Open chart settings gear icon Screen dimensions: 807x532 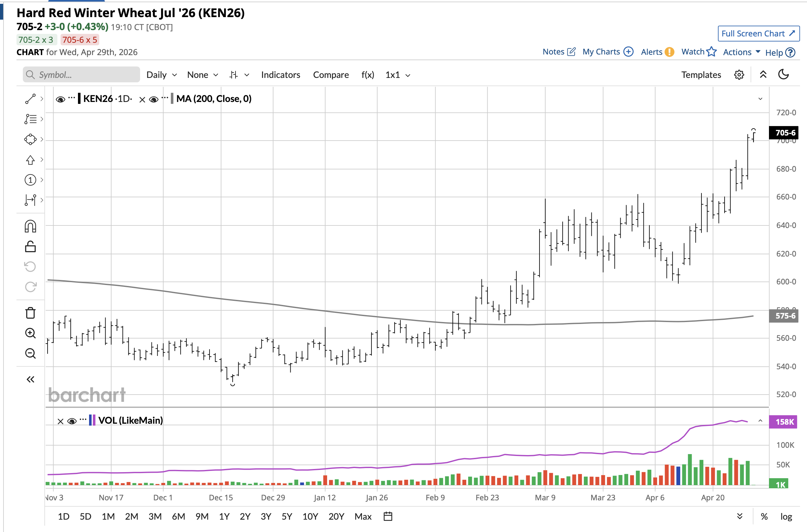[x=739, y=75]
